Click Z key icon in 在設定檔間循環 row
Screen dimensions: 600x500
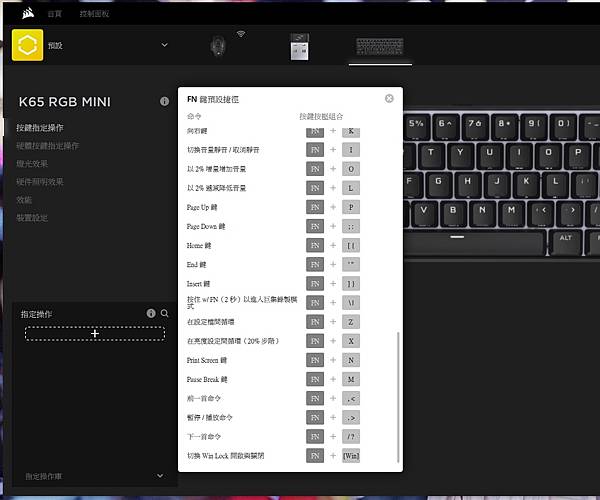351,322
